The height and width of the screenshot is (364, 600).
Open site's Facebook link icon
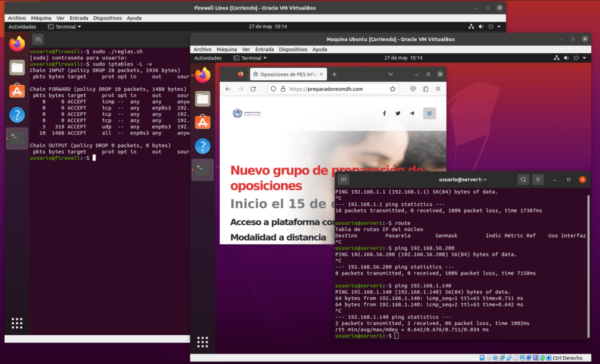[x=384, y=113]
